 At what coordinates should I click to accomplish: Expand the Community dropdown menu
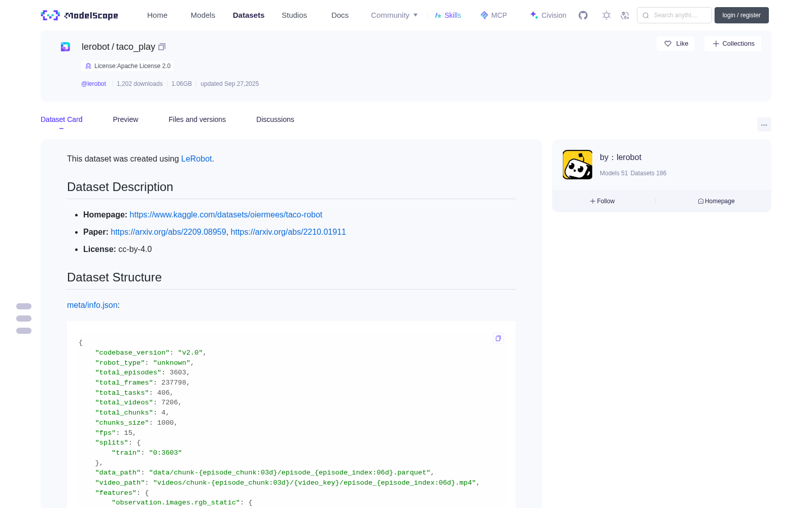tap(394, 15)
